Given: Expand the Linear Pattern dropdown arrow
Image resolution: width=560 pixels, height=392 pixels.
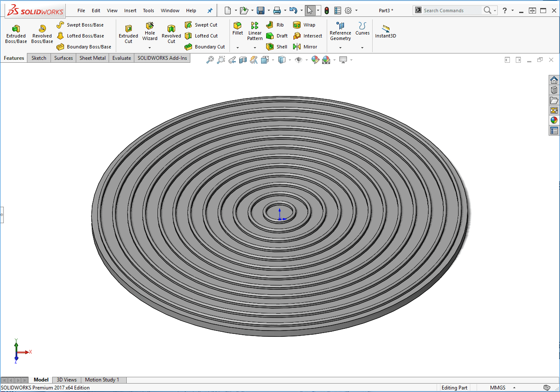Looking at the screenshot, I should pyautogui.click(x=255, y=48).
